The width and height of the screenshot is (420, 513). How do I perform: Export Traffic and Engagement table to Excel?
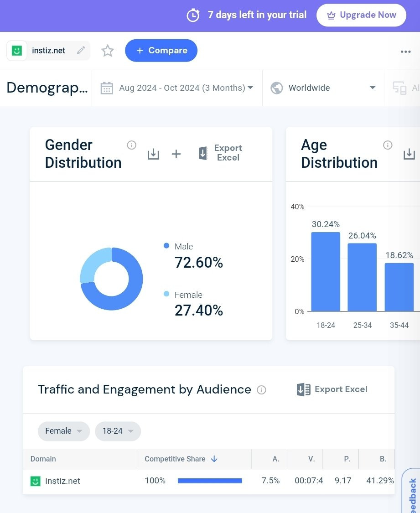pyautogui.click(x=332, y=389)
